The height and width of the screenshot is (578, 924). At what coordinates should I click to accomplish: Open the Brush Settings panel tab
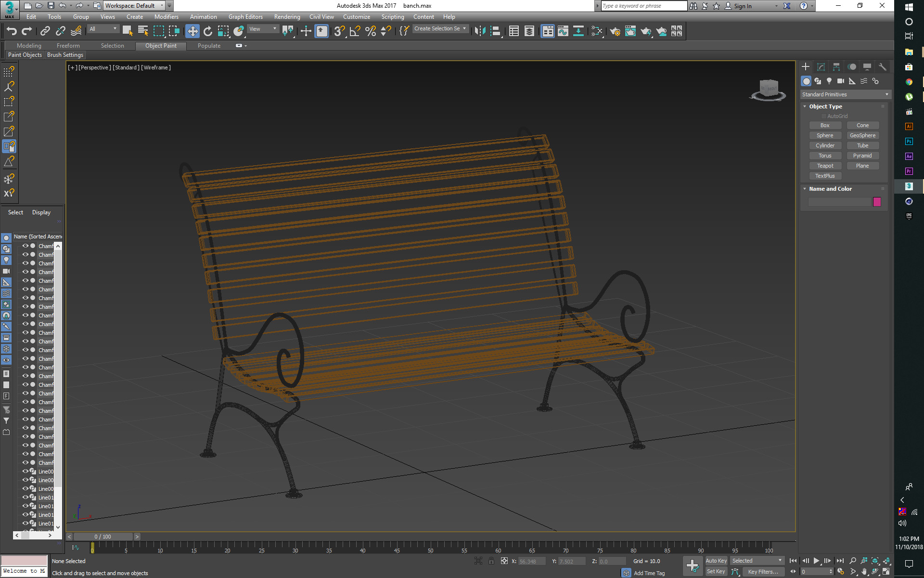tap(65, 55)
